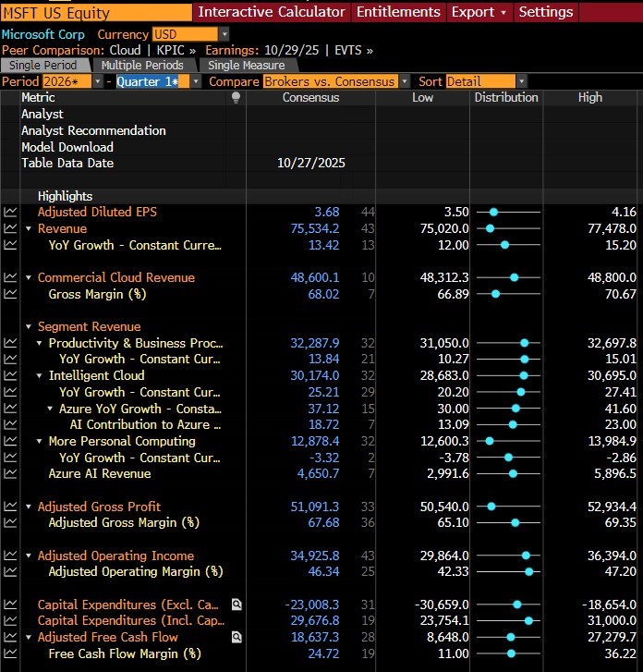Click the chart icon beside Adjusted Diluted EPS
The height and width of the screenshot is (672, 643).
pyautogui.click(x=10, y=212)
